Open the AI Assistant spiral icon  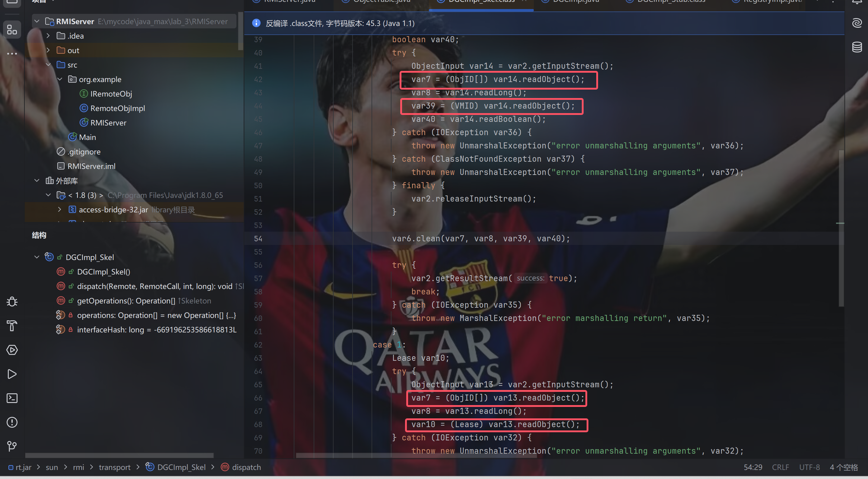pos(857,23)
